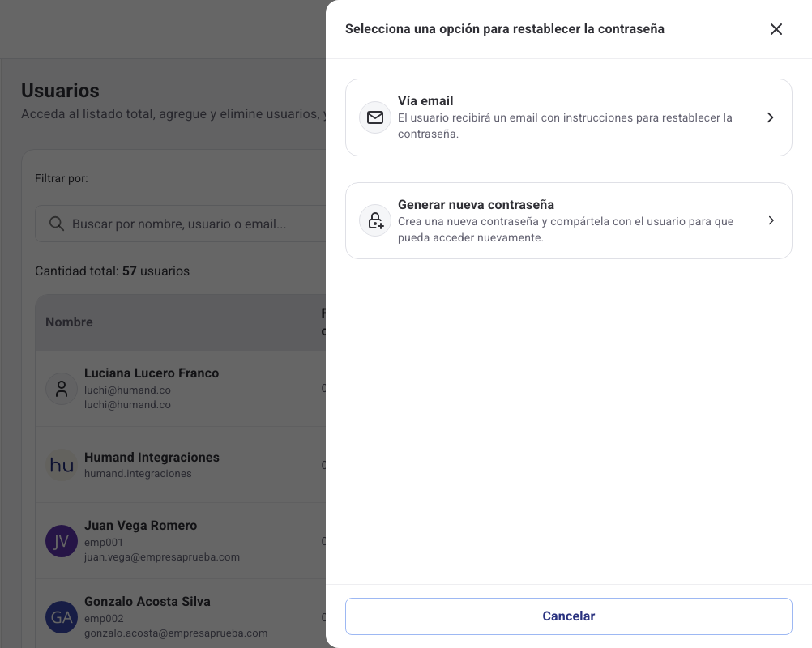
Task: Click the Filtrar por label
Action: tap(61, 178)
